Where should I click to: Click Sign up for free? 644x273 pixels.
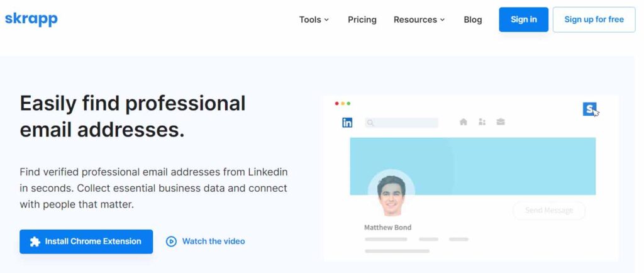594,19
